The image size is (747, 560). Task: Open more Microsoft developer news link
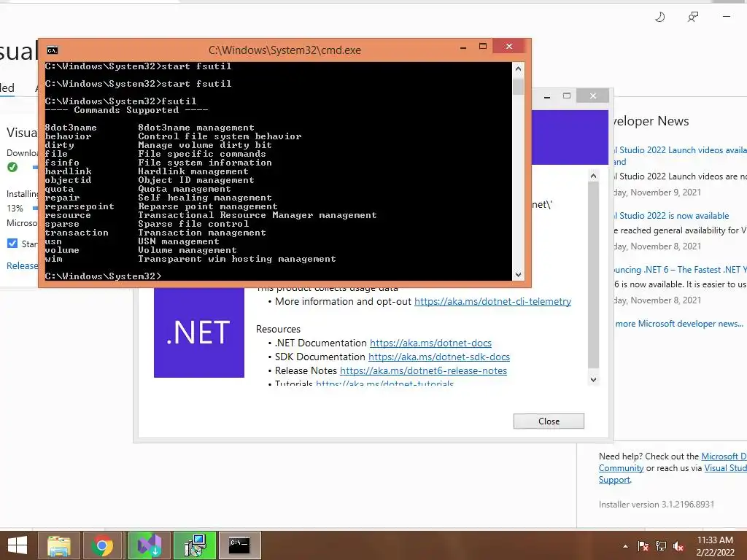679,324
